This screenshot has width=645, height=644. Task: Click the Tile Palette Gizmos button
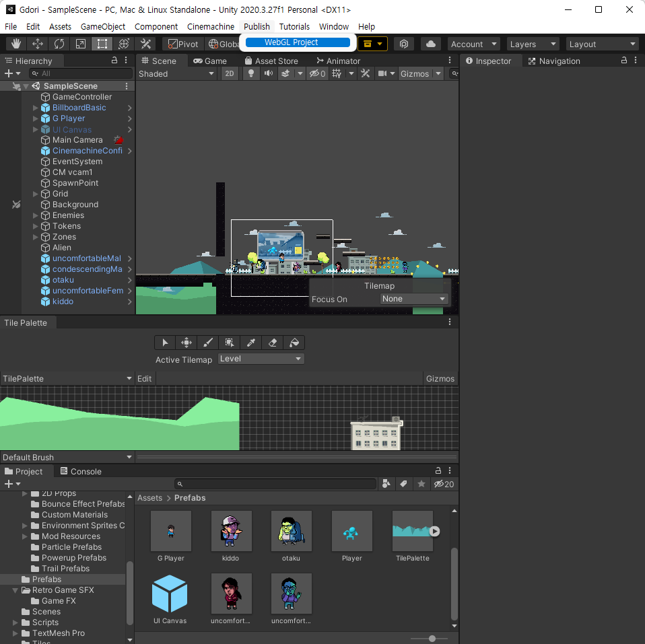[440, 378]
